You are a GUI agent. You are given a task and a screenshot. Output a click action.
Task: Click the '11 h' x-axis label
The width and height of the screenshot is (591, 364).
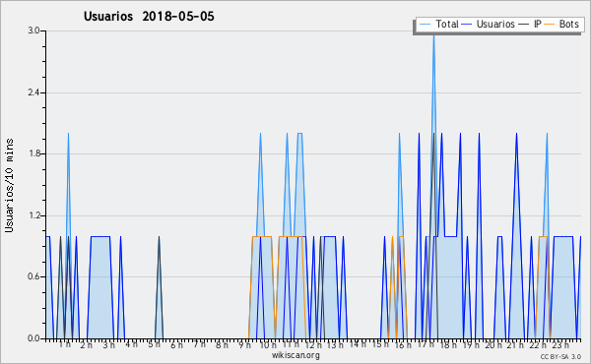[x=291, y=344]
